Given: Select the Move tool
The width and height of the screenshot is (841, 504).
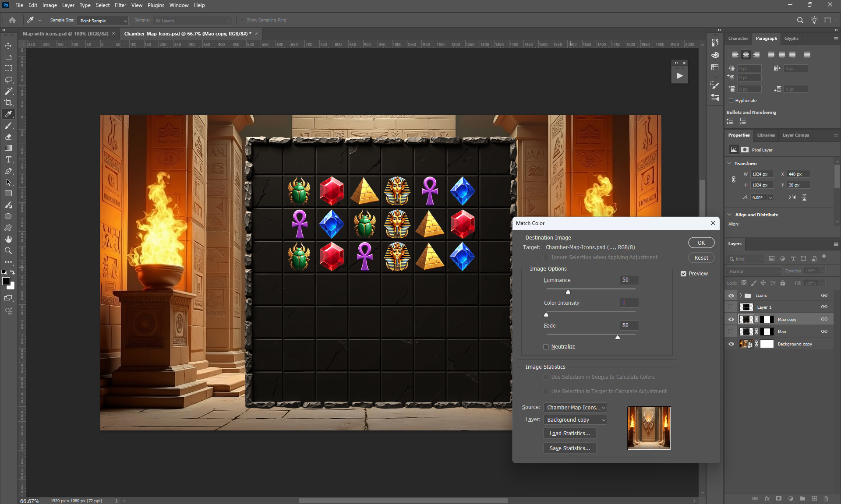Looking at the screenshot, I should point(8,46).
